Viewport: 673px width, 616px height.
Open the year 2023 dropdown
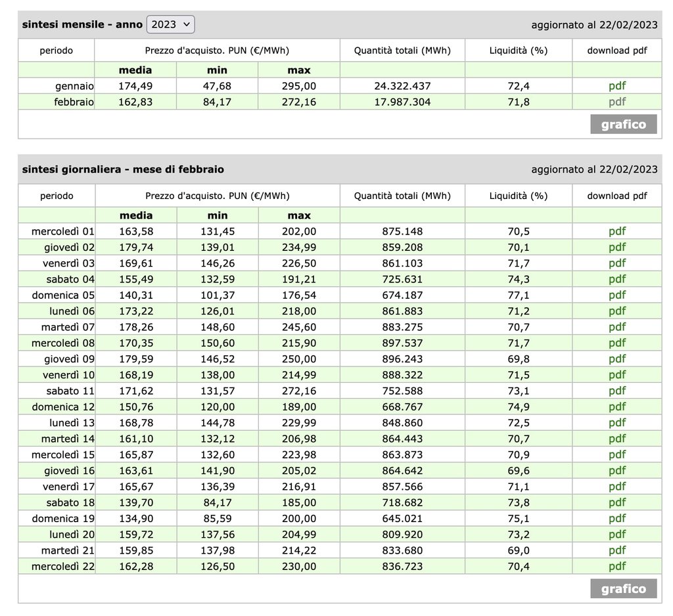pyautogui.click(x=170, y=24)
